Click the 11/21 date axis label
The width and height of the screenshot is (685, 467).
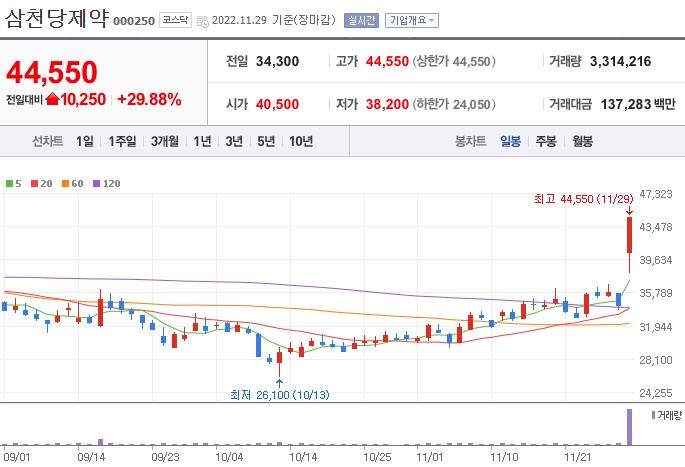point(578,457)
